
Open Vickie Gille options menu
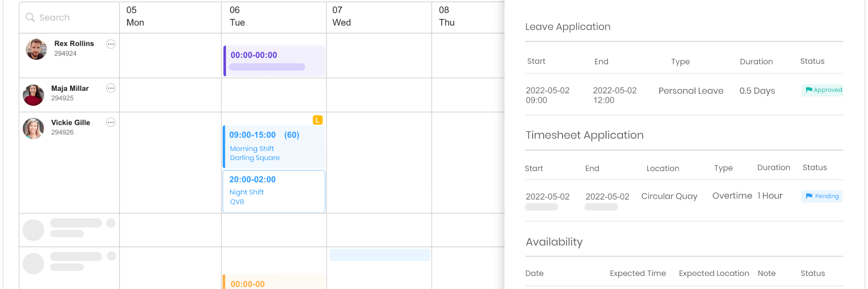coord(111,122)
